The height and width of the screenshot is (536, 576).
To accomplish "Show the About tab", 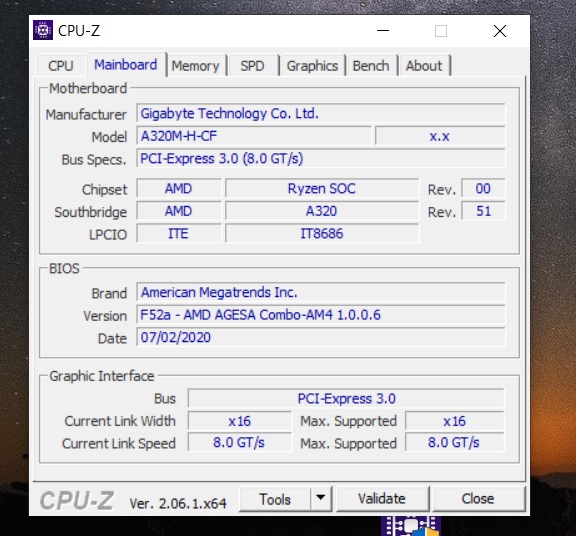I will 424,66.
